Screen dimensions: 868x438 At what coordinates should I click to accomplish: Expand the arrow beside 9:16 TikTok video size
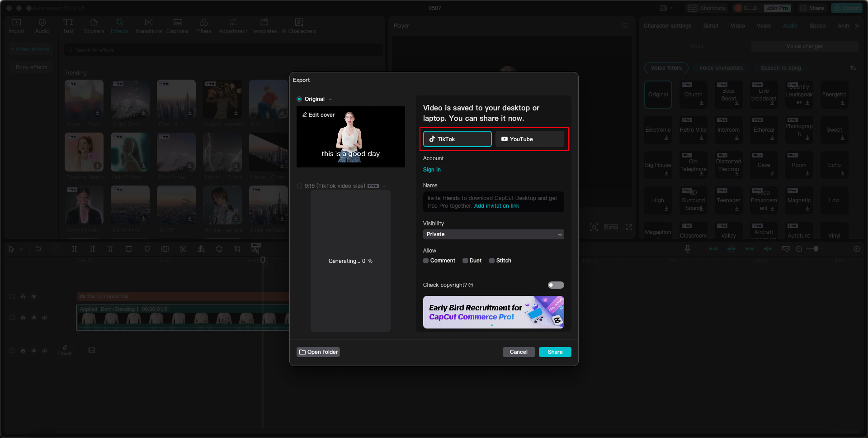[384, 186]
